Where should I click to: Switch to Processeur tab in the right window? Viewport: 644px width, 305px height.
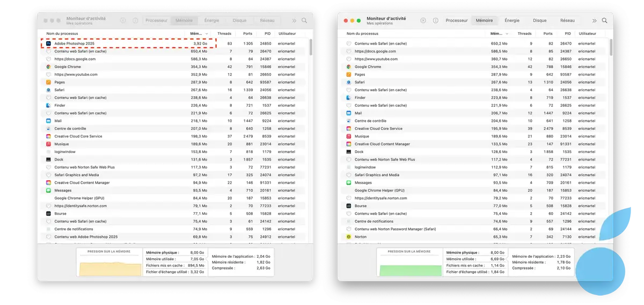click(457, 20)
